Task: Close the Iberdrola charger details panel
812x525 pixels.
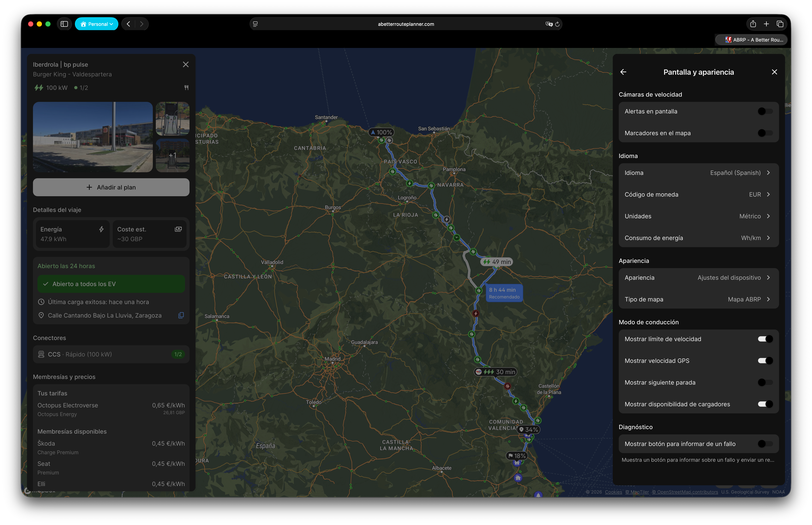Action: tap(185, 64)
